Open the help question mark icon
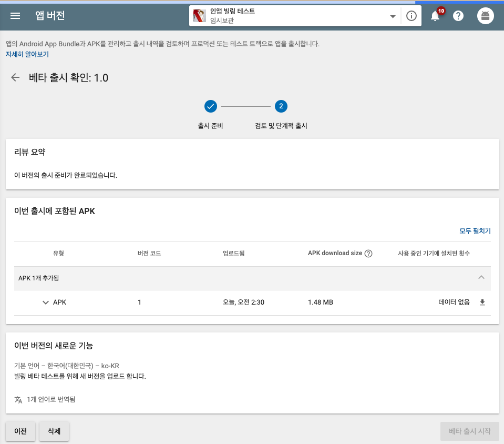Viewport: 504px width, 444px height. point(458,16)
